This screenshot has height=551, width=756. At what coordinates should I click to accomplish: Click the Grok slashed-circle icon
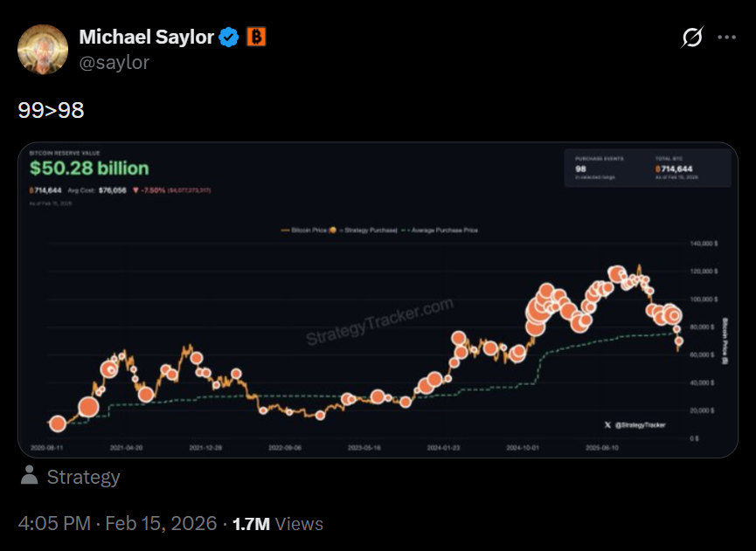[x=692, y=37]
